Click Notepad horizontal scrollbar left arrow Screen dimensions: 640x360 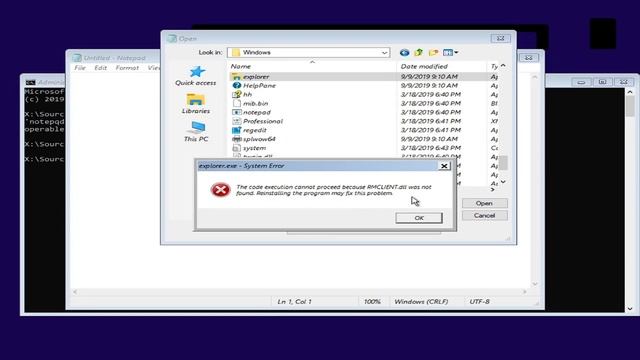pyautogui.click(x=75, y=292)
